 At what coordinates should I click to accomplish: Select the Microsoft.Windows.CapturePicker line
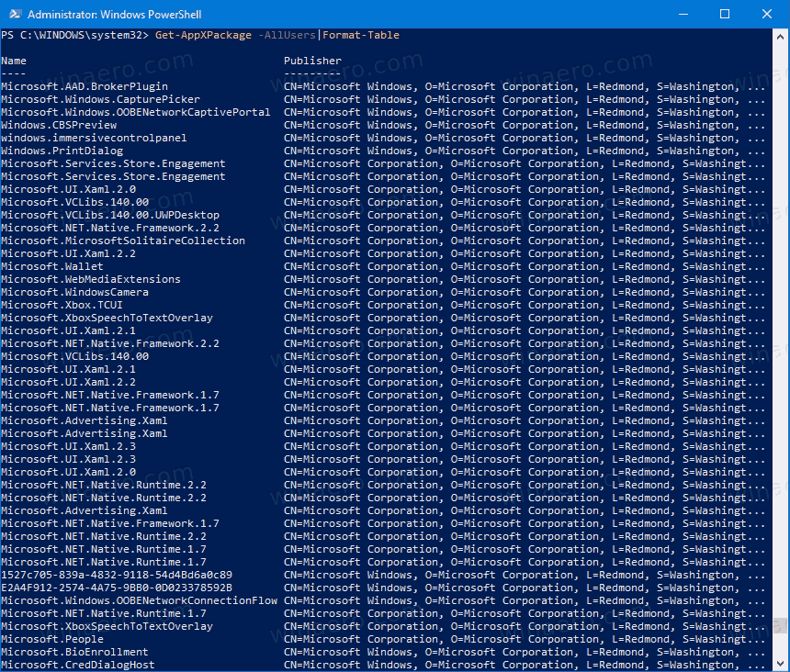(96, 98)
